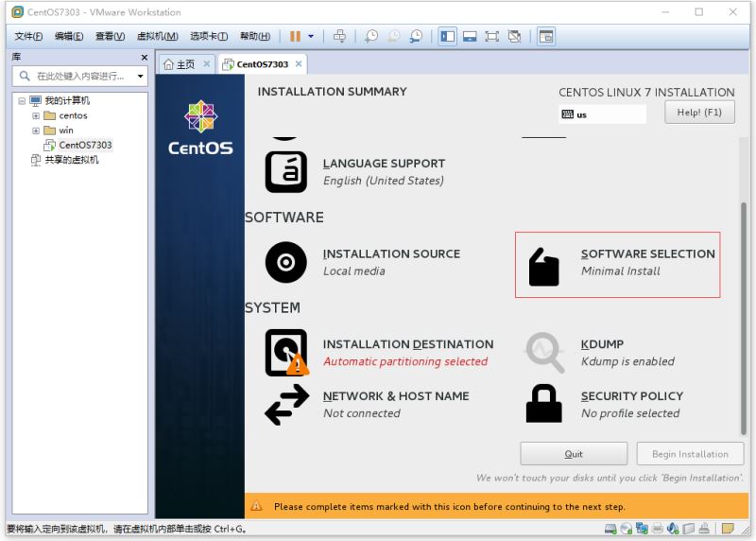Screen dimensions: 756x541
Task: Open Installation Source disc icon
Action: coord(285,262)
